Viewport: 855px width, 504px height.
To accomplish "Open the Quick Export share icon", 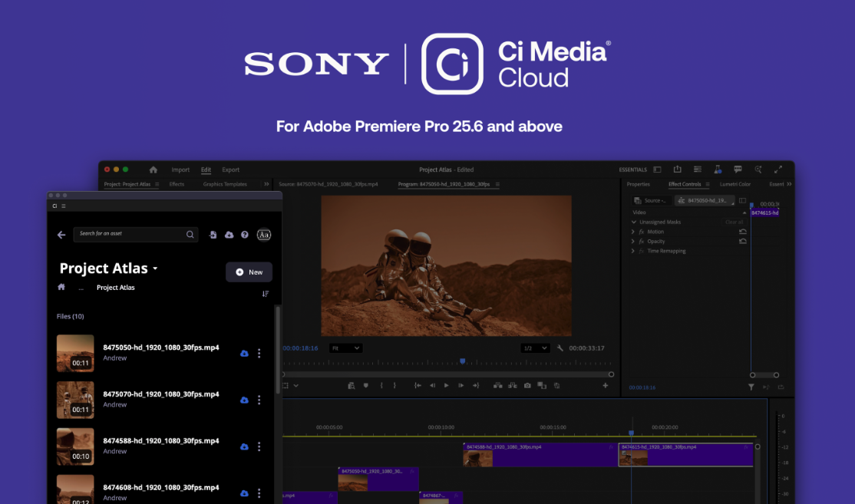I will coord(678,170).
